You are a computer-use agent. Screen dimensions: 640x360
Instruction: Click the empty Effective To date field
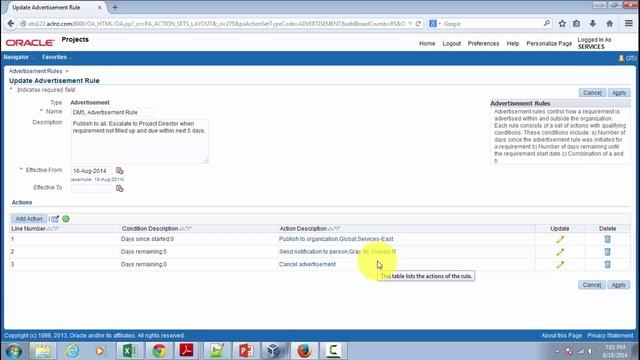pos(91,188)
